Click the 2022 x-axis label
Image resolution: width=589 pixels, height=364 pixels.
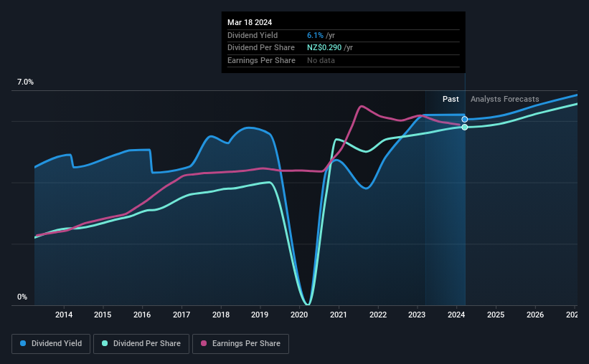(x=378, y=315)
